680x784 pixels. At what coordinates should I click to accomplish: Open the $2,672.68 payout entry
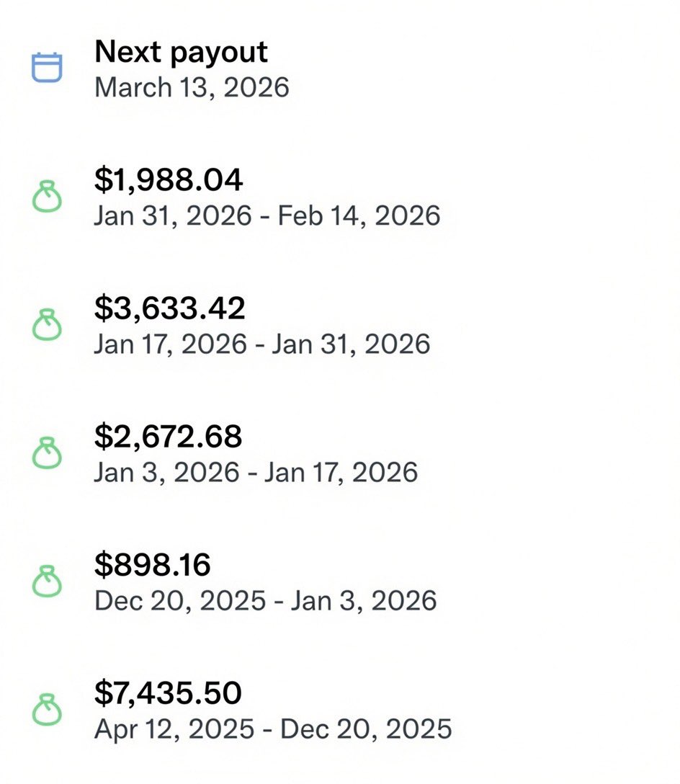coord(168,437)
